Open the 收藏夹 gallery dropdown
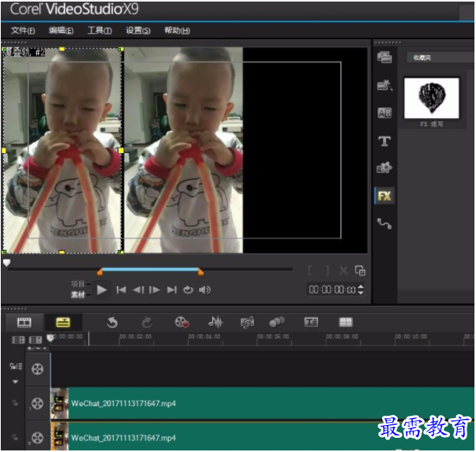476x452 pixels. click(x=440, y=58)
